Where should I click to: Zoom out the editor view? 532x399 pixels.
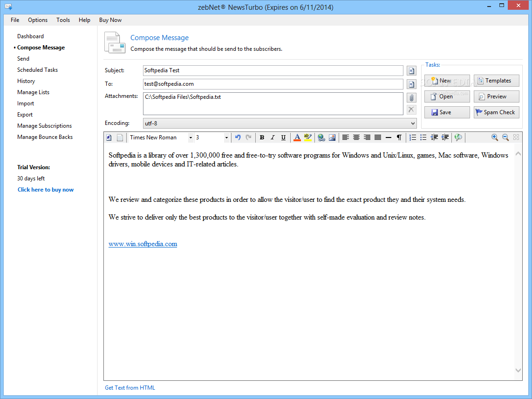505,137
